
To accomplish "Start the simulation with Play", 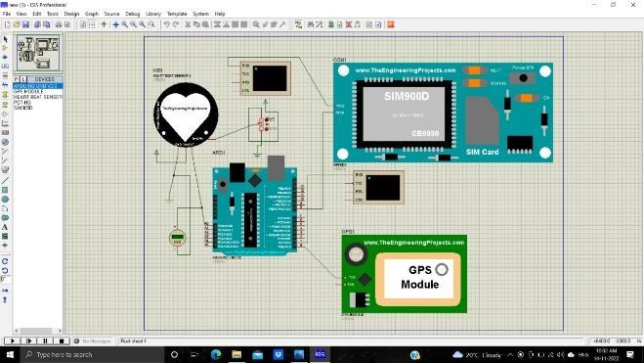I will 13,340.
